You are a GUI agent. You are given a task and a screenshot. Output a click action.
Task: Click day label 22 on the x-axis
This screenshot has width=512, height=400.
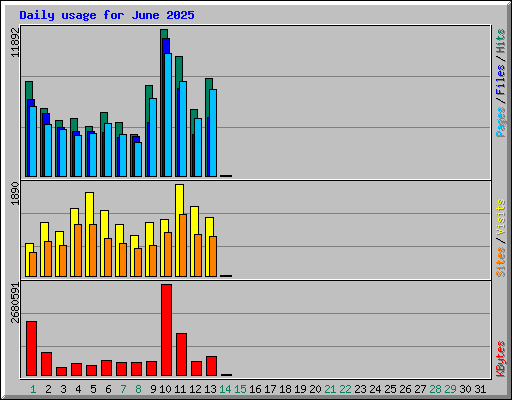(345, 389)
